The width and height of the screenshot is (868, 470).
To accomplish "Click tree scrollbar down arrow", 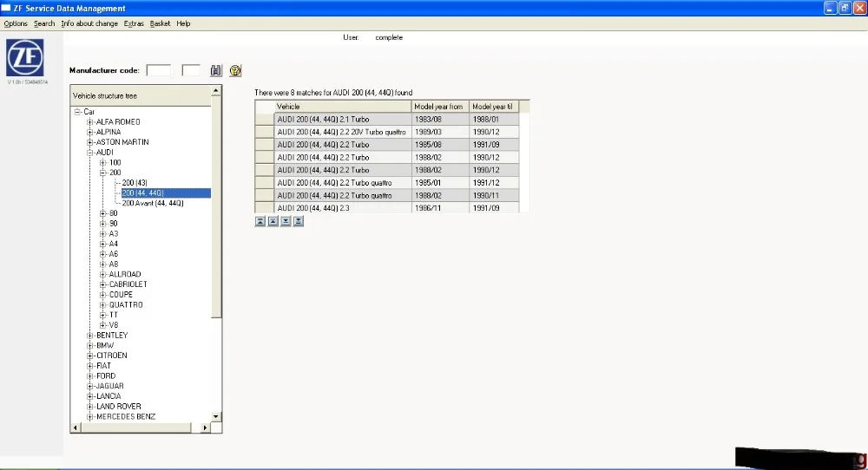I will tap(216, 416).
